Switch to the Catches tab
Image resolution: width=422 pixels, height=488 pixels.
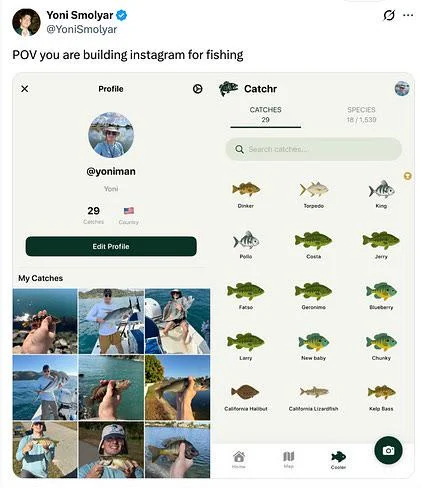[265, 115]
